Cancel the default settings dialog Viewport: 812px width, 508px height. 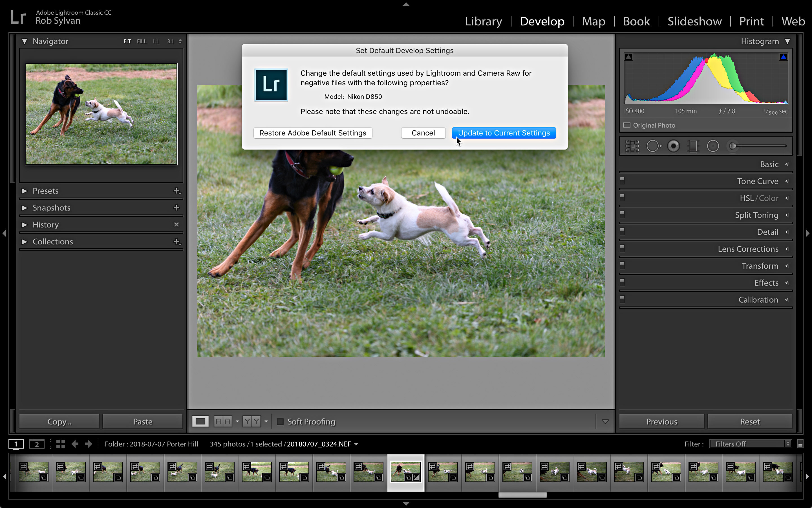coord(423,133)
